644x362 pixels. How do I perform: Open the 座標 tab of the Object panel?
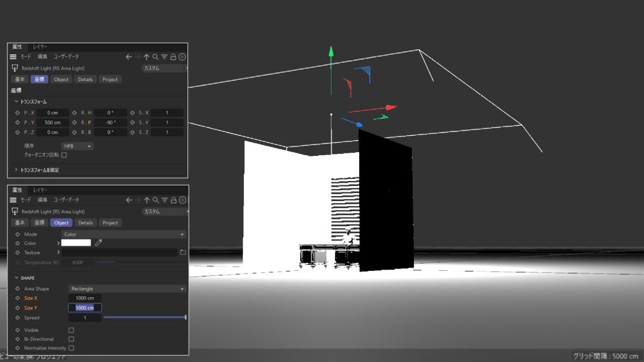tap(38, 222)
